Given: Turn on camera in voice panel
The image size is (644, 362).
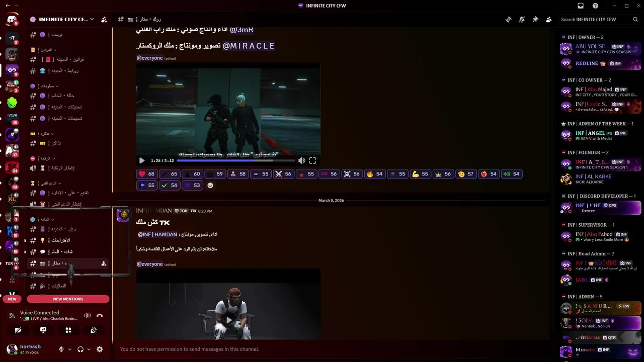Looking at the screenshot, I should pyautogui.click(x=18, y=330).
